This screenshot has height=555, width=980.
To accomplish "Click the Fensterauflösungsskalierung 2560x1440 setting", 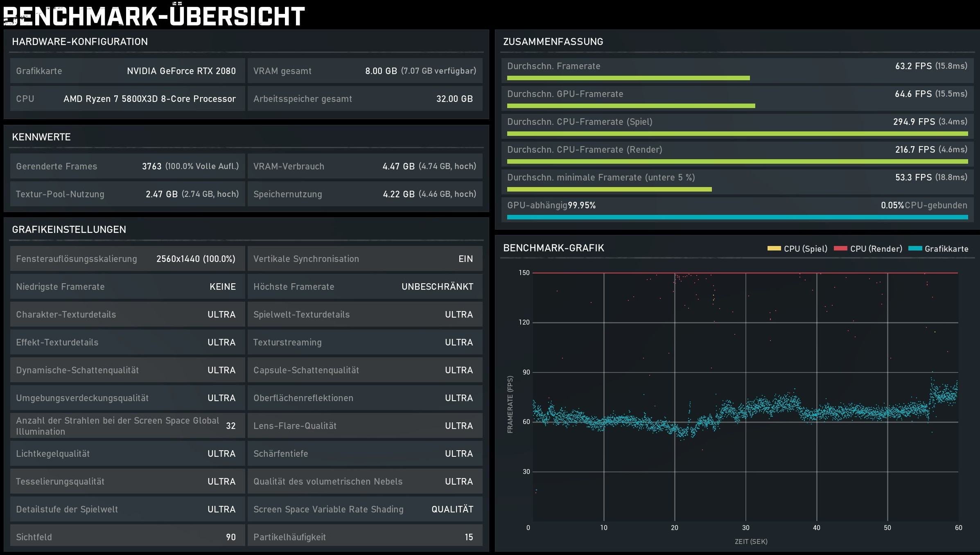I will coord(127,259).
